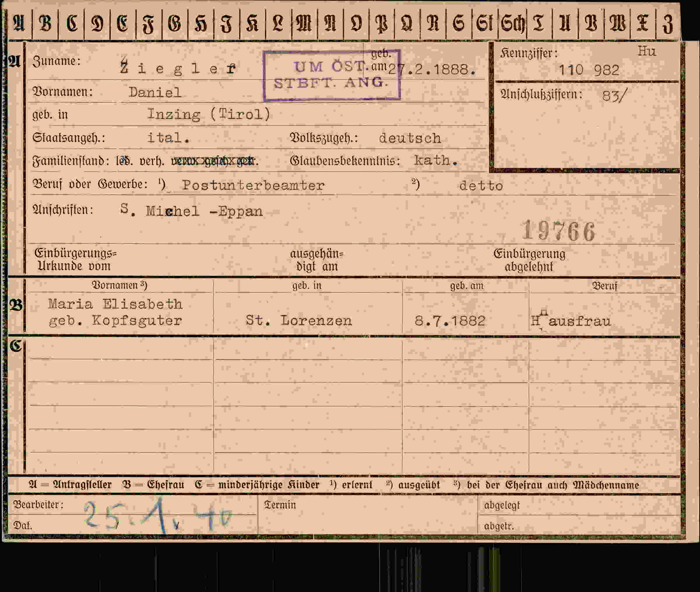Select the "Volkszugeh.:" label
The image size is (700, 592).
pyautogui.click(x=324, y=138)
